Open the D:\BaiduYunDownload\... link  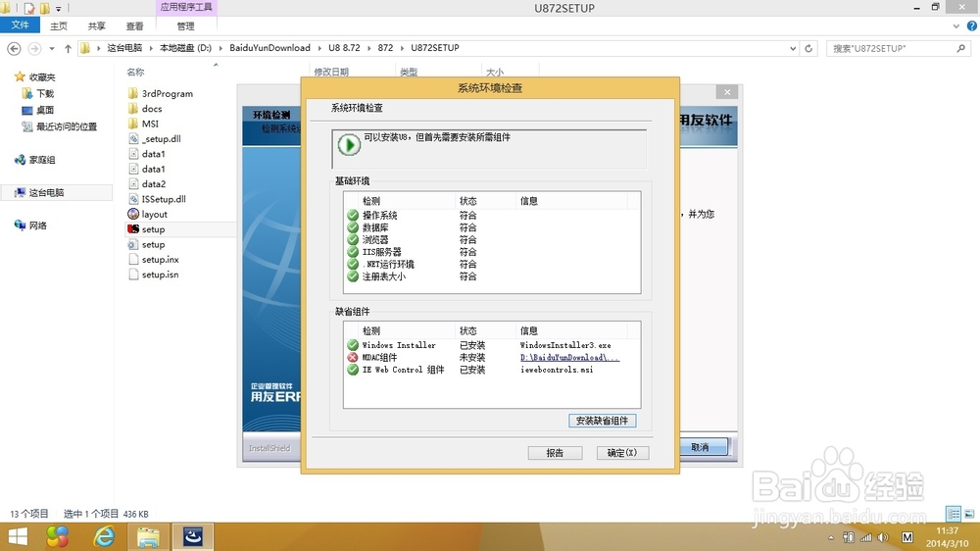569,357
